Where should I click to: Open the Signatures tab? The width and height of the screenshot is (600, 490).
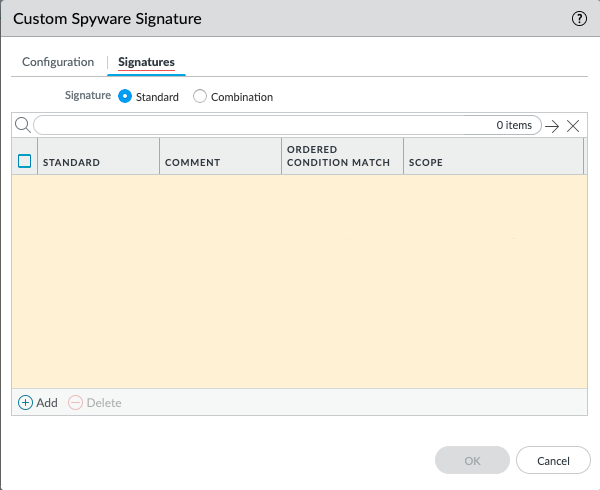pyautogui.click(x=146, y=62)
